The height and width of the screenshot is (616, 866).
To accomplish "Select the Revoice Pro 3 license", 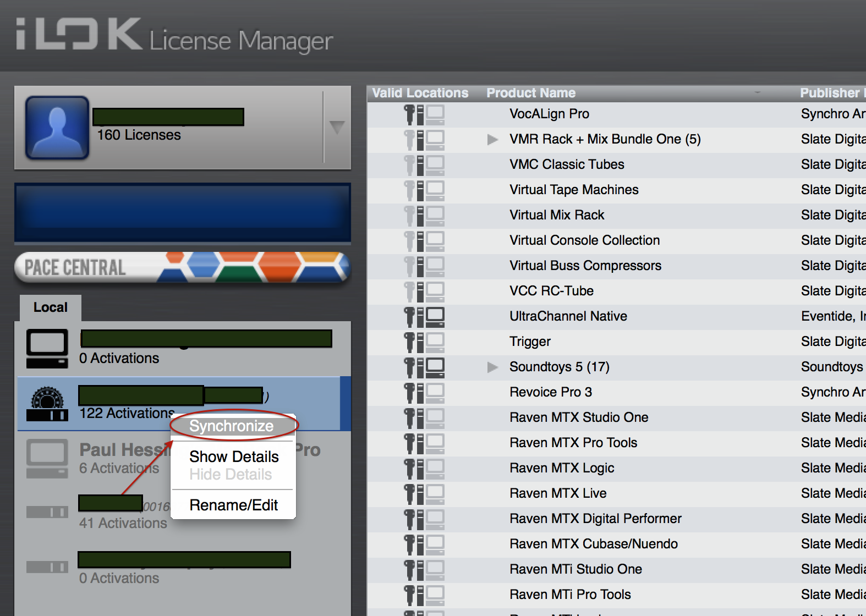I will (x=617, y=393).
